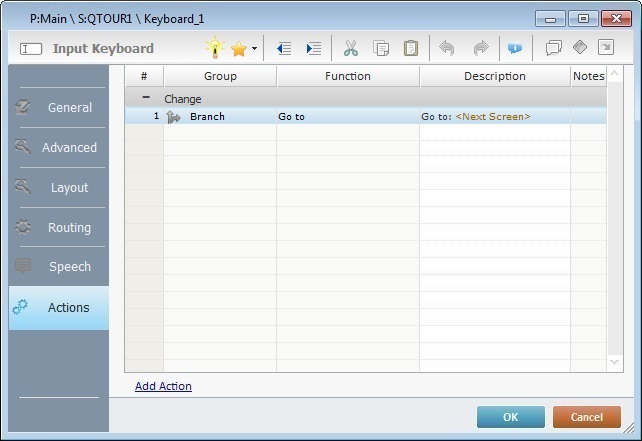Screen dimensions: 642x441
Task: Click the indent toolbar icon
Action: (x=313, y=48)
